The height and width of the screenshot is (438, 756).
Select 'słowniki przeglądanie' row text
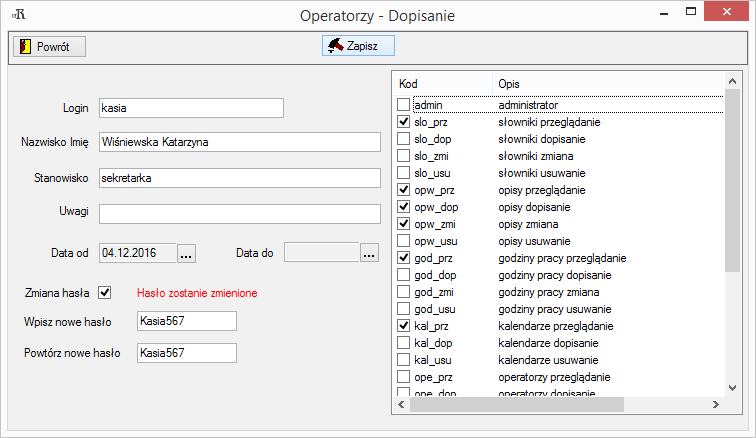click(549, 122)
